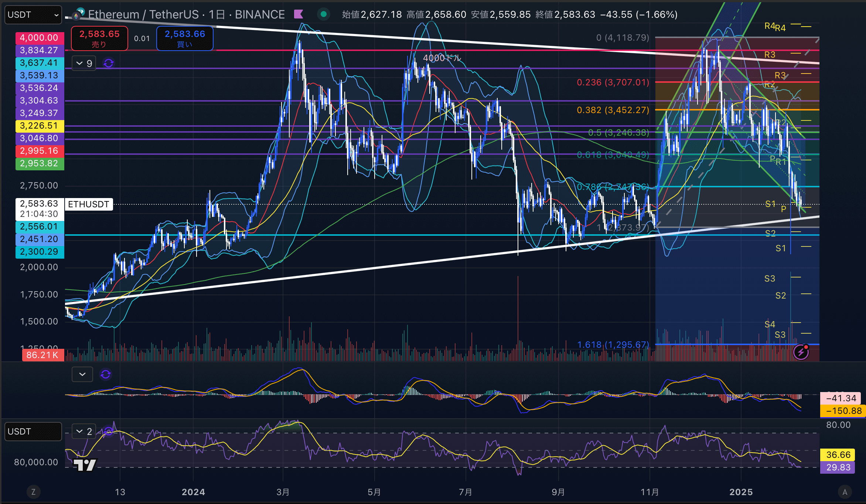The image size is (866, 504).
Task: Click the purple sync icon in MACD pane
Action: [x=106, y=374]
